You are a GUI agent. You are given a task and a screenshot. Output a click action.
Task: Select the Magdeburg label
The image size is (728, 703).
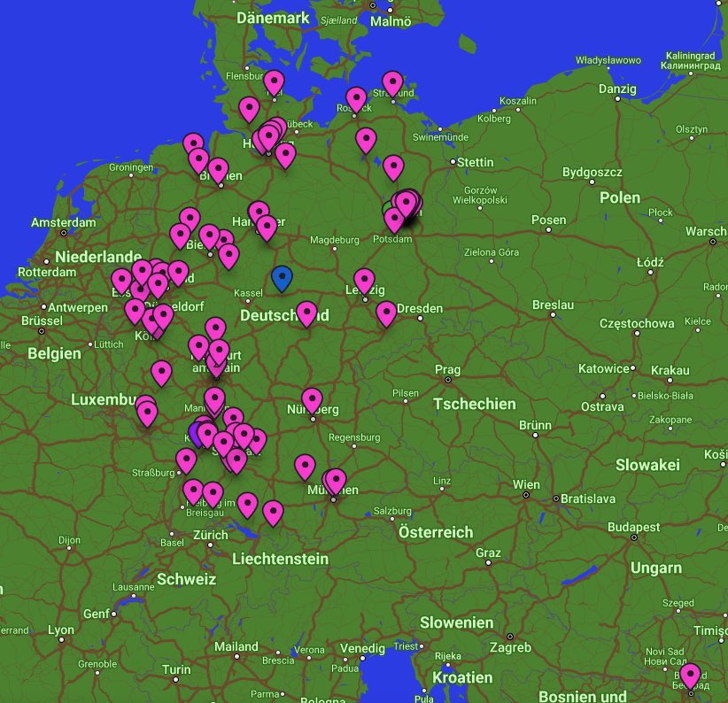coord(334,240)
